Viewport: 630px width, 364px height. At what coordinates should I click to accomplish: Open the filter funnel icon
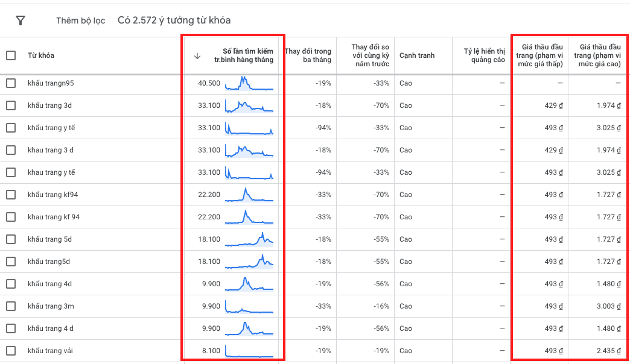click(21, 20)
